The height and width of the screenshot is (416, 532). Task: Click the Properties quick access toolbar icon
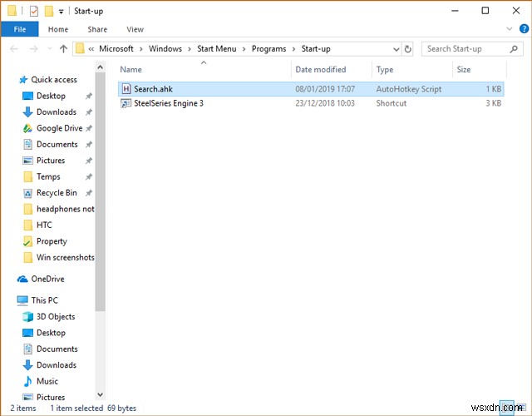point(34,11)
